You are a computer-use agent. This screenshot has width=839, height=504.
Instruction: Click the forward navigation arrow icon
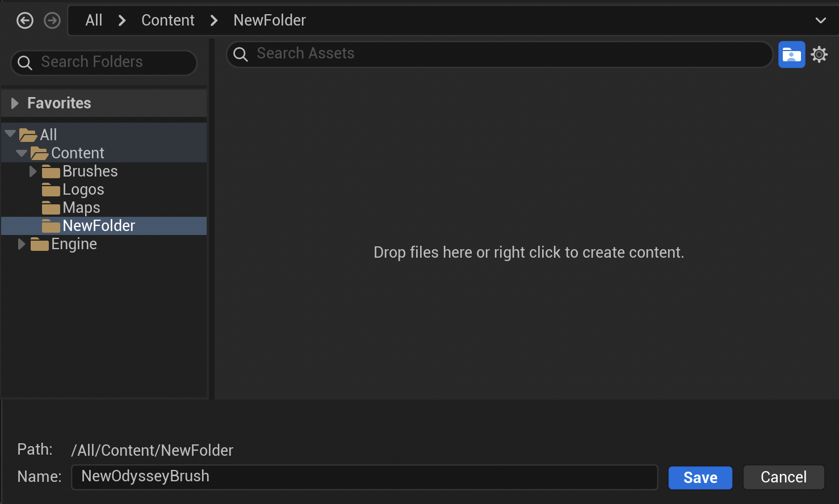52,21
